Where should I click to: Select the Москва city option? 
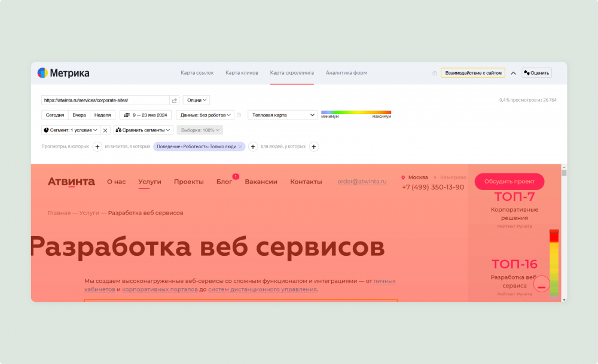coord(418,178)
